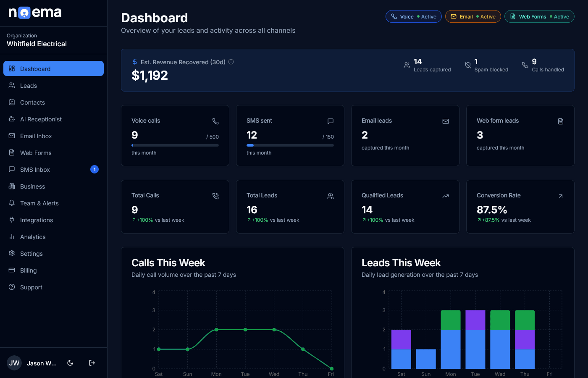The image size is (588, 378).
Task: Click the SMS Inbox unread badge
Action: (94, 169)
